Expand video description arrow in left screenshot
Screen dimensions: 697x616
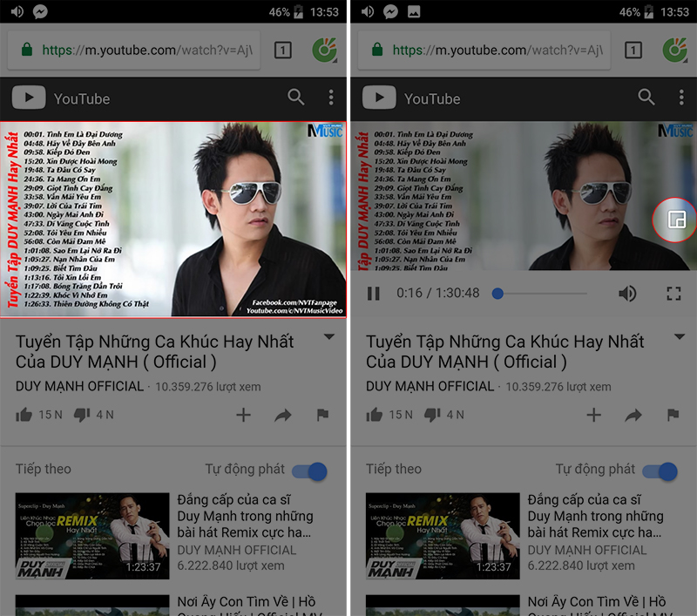[329, 337]
